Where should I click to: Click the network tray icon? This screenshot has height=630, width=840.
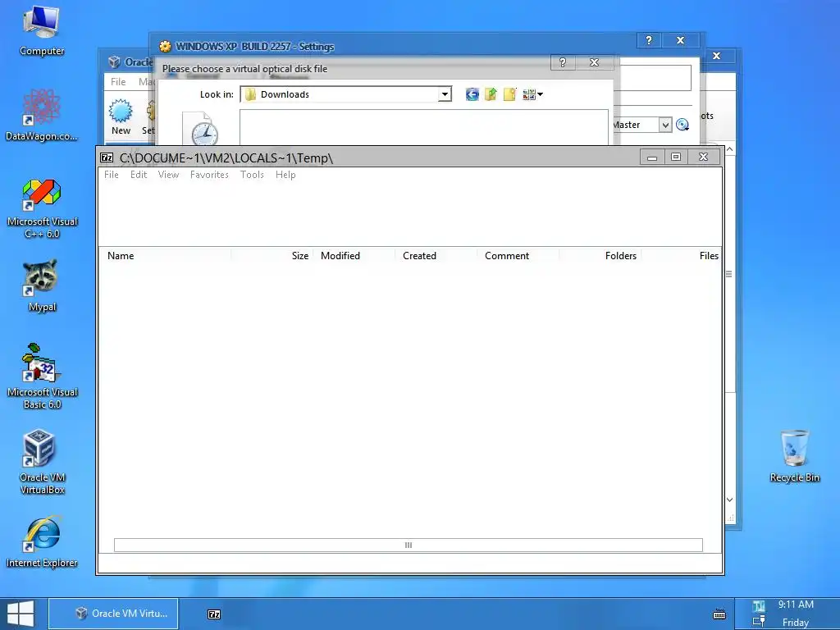point(759,622)
